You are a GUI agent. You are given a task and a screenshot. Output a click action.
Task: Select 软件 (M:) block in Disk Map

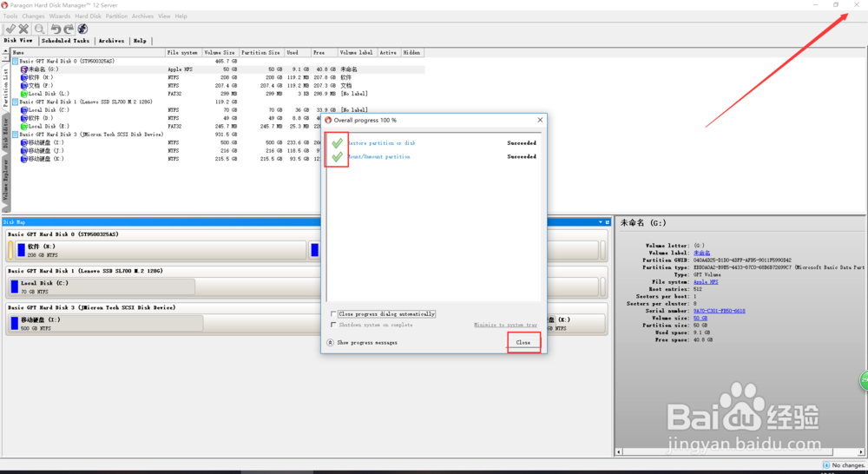[x=160, y=250]
